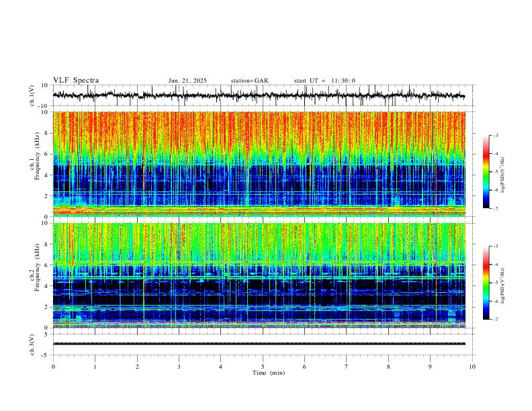This screenshot has height=411, width=532.
Task: Click the "5" tick on ch.3(V) axis
Action: click(47, 334)
